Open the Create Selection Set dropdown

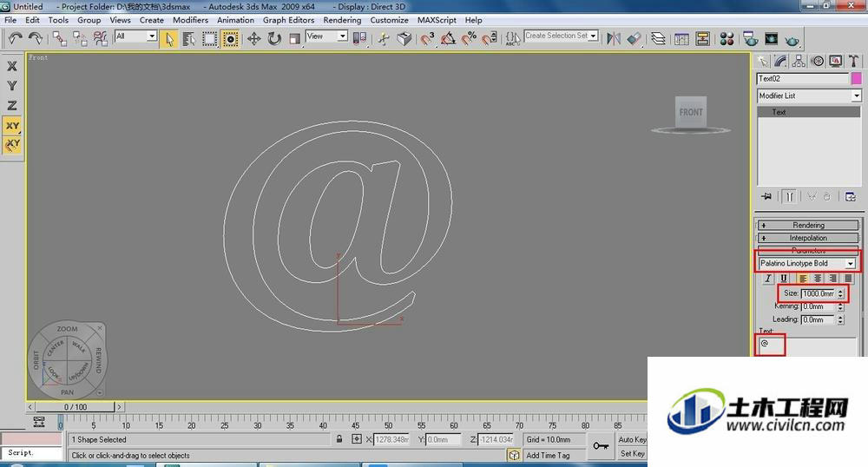tap(594, 36)
